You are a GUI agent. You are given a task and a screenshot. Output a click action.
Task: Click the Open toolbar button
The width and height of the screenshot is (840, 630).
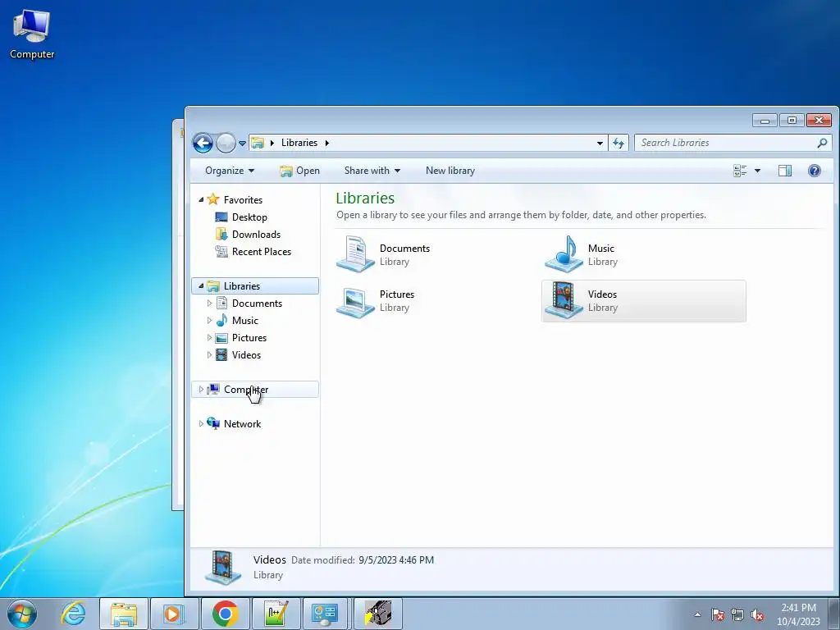click(x=299, y=171)
